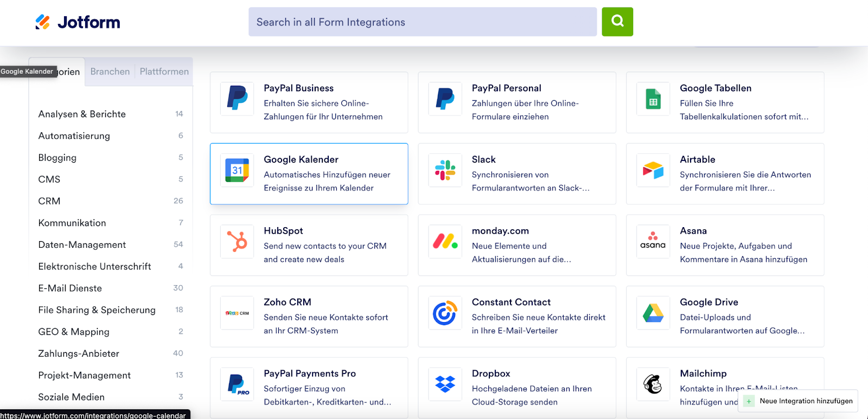
Task: Click the PayPal Personal logo icon
Action: pos(445,99)
